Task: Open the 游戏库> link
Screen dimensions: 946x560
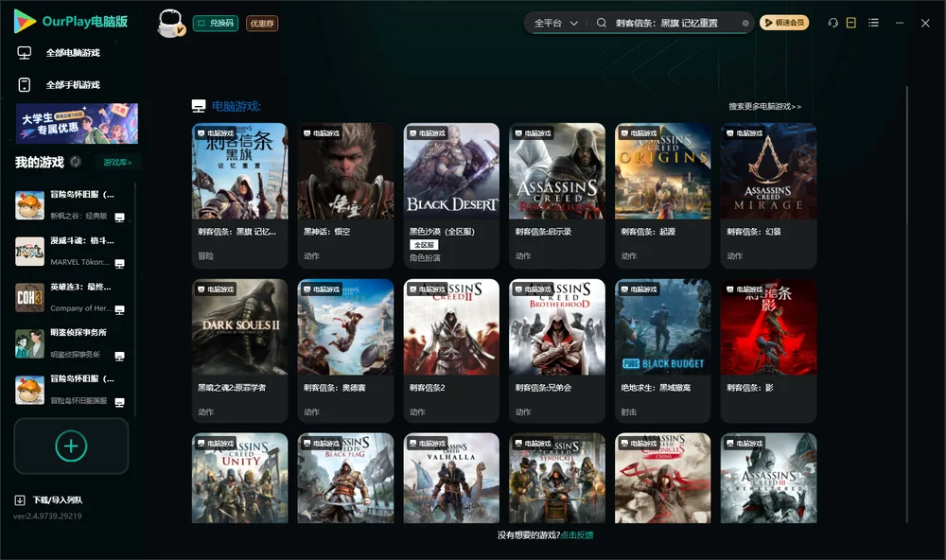Action: point(117,163)
